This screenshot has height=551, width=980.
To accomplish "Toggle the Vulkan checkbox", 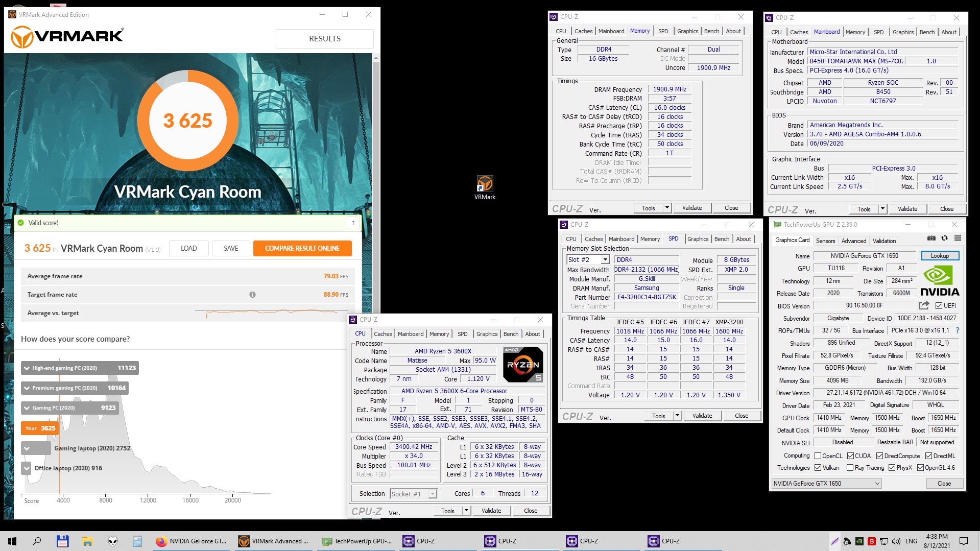I will tap(818, 468).
